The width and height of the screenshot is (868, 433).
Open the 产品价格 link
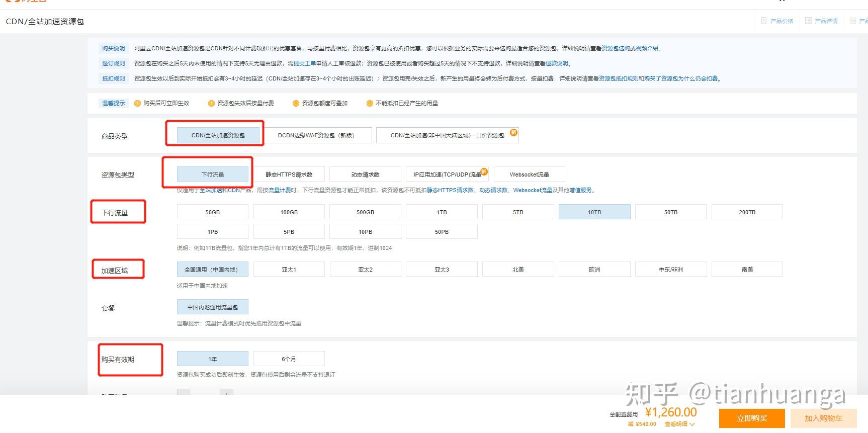pyautogui.click(x=782, y=21)
